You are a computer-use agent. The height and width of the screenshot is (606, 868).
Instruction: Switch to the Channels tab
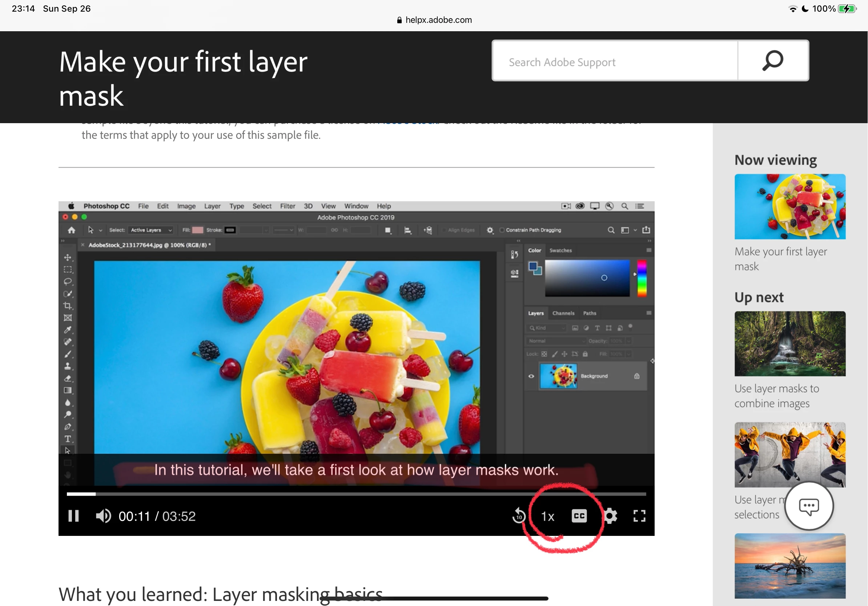(563, 313)
